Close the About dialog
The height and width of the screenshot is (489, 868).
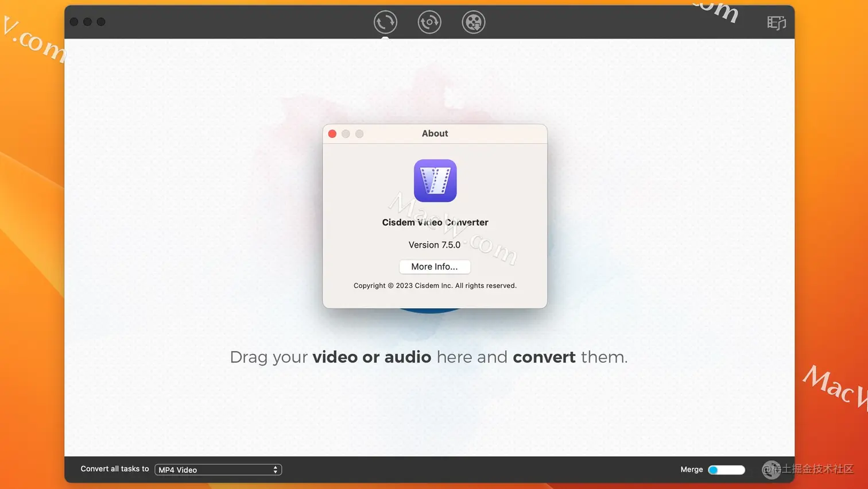coord(332,134)
